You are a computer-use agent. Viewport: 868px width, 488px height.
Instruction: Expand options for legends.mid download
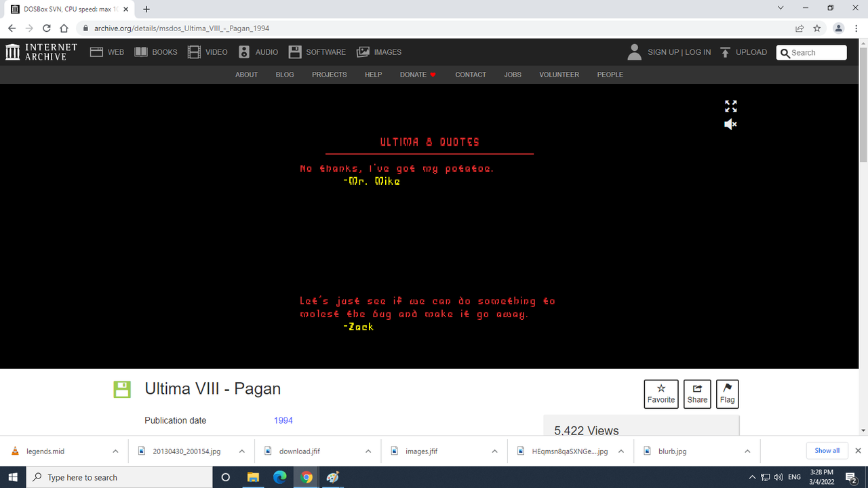point(115,451)
